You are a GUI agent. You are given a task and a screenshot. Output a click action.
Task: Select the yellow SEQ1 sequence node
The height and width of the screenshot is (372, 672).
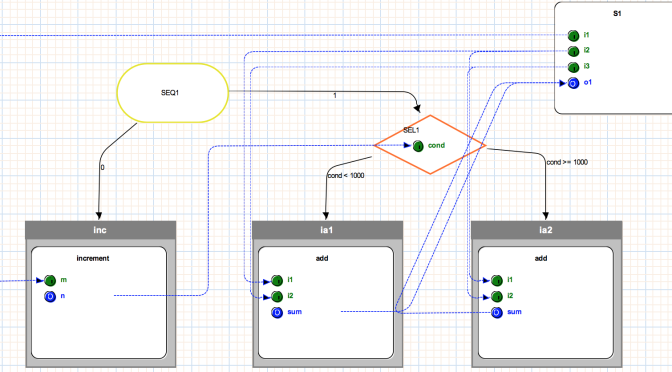(173, 93)
